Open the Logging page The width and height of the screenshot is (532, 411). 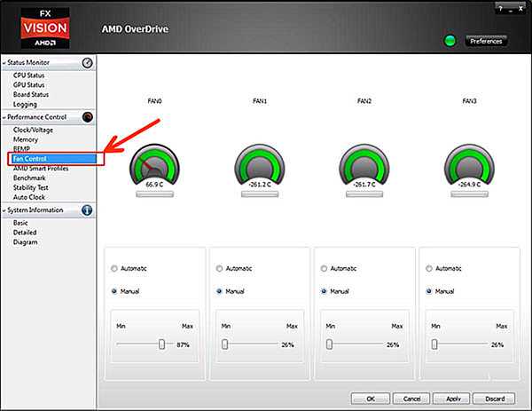coord(25,104)
